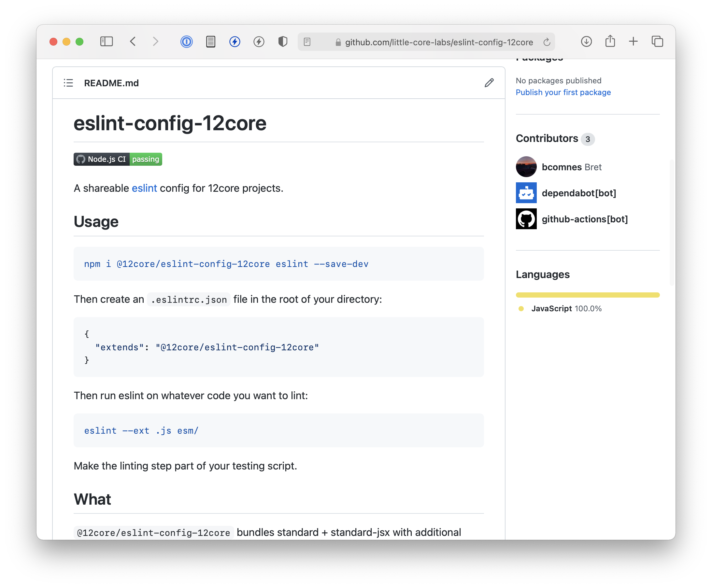Screen dimensions: 712x588
Task: Toggle the Safari sidebar icon
Action: pyautogui.click(x=107, y=42)
